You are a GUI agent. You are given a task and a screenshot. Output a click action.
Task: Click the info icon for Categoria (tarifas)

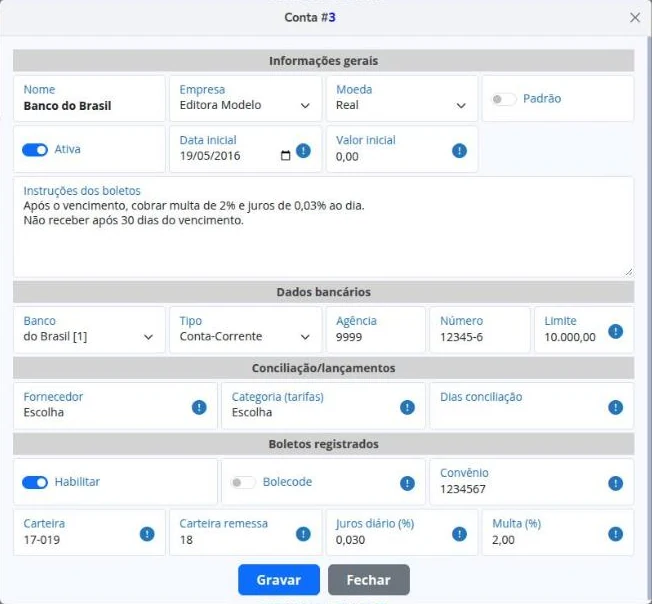[x=407, y=407]
